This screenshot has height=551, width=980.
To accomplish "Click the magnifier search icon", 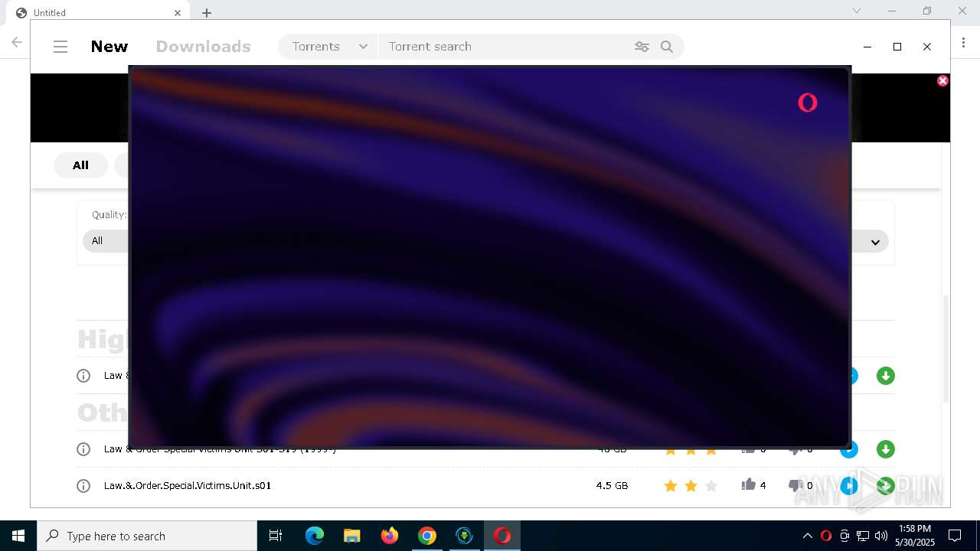I will pyautogui.click(x=667, y=47).
